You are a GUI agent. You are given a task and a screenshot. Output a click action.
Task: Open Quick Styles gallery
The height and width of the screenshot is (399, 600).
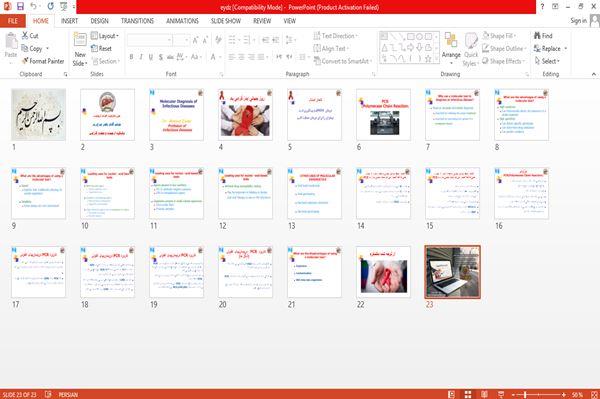[471, 49]
